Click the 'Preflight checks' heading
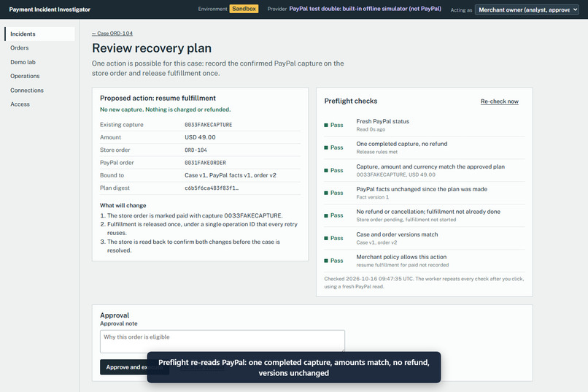Screen dimensions: 588x392 click(351, 101)
